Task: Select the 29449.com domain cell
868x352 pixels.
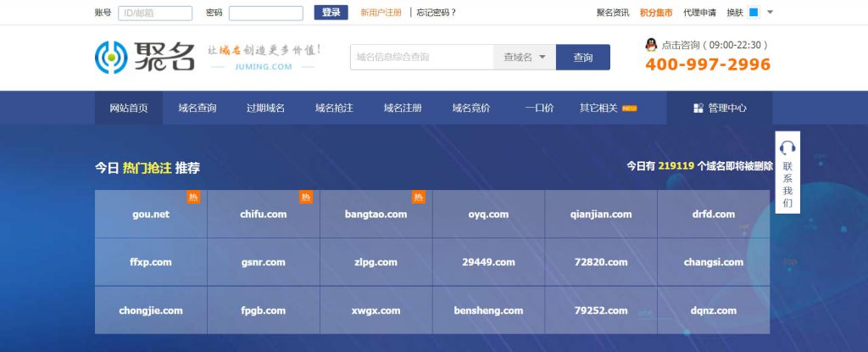Action: pyautogui.click(x=488, y=262)
